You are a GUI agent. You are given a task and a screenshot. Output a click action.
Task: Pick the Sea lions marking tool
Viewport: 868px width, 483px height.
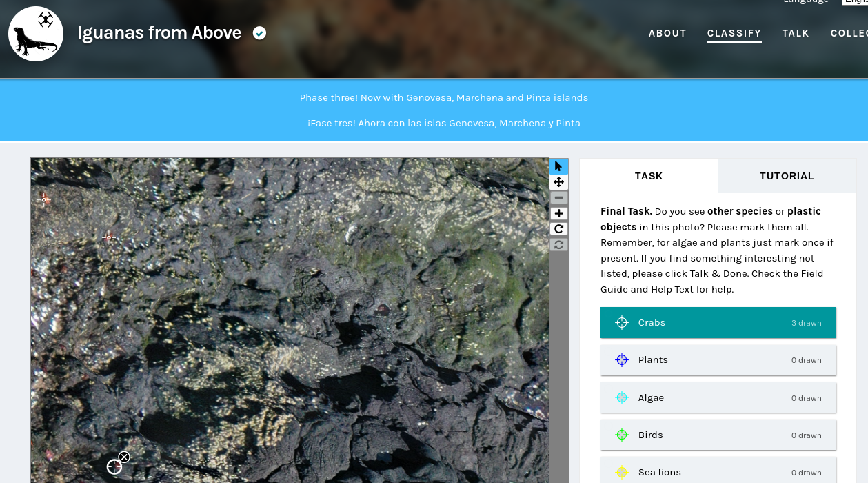click(x=718, y=472)
